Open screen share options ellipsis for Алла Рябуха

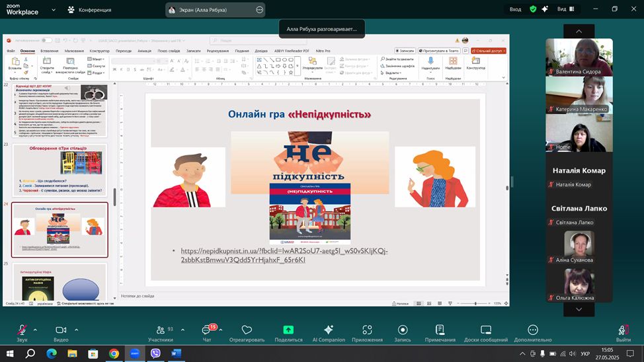pyautogui.click(x=259, y=10)
